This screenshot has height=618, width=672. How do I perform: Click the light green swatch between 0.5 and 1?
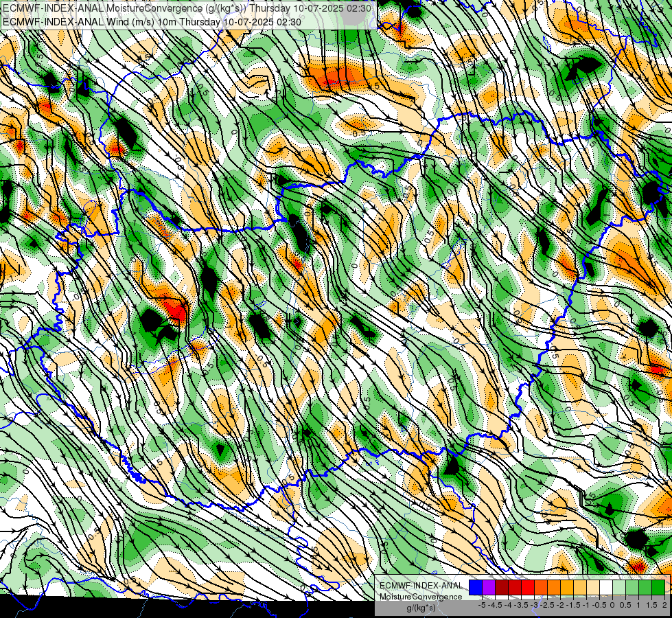633,588
